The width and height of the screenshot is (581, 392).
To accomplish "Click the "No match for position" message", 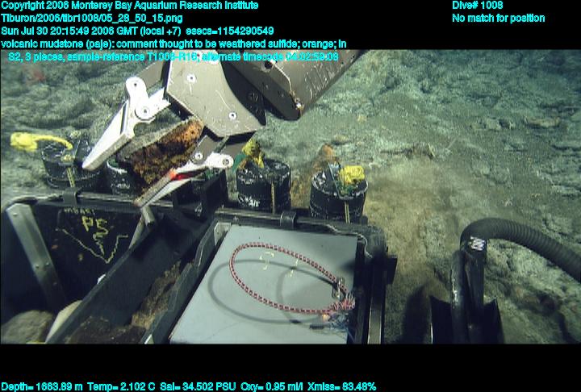I will pyautogui.click(x=498, y=18).
